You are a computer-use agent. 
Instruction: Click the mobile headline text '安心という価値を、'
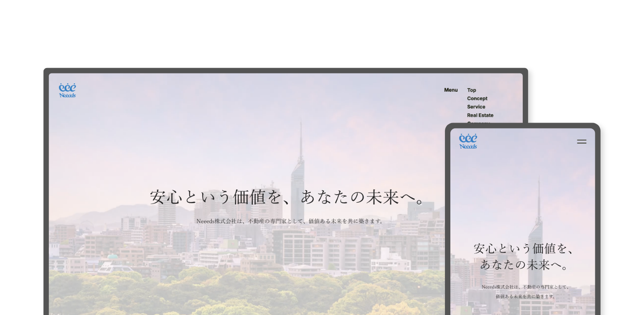click(x=523, y=249)
